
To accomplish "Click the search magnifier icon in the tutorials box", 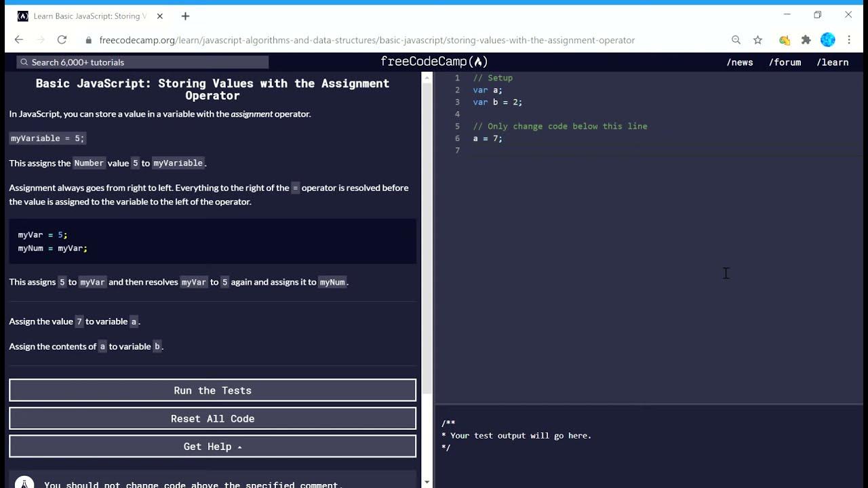I will click(x=24, y=62).
